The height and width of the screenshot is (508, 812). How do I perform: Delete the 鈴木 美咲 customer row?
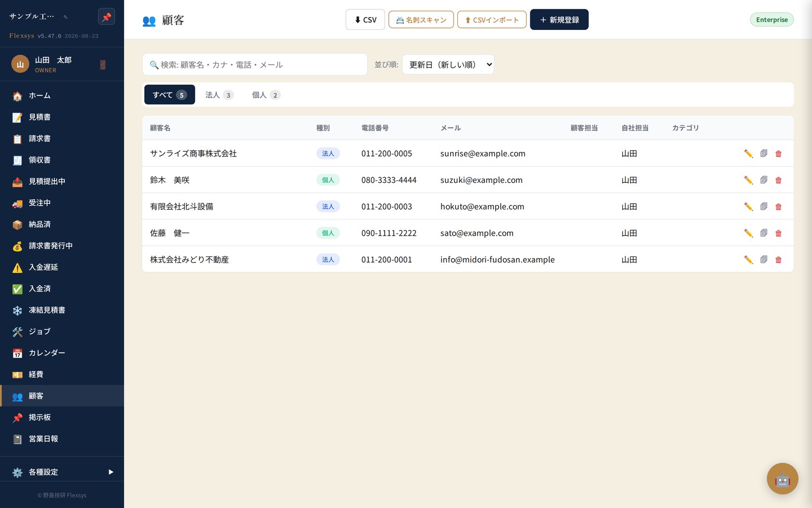779,180
